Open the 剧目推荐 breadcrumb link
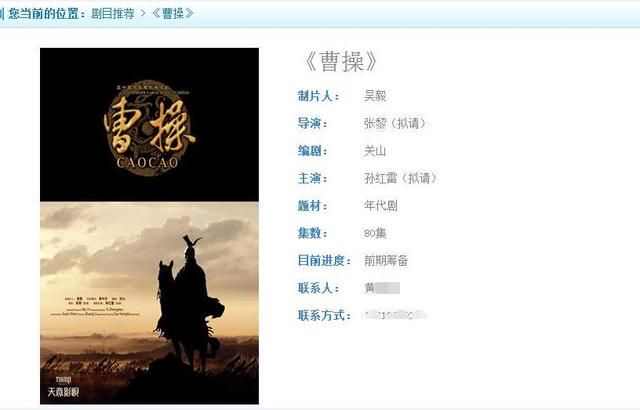The height and width of the screenshot is (410, 640). click(113, 13)
